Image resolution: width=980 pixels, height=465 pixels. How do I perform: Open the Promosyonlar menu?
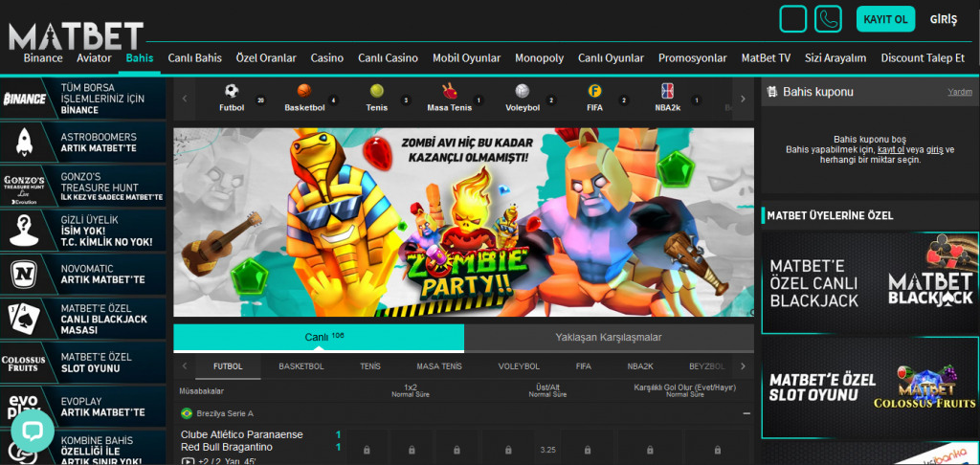coord(692,58)
